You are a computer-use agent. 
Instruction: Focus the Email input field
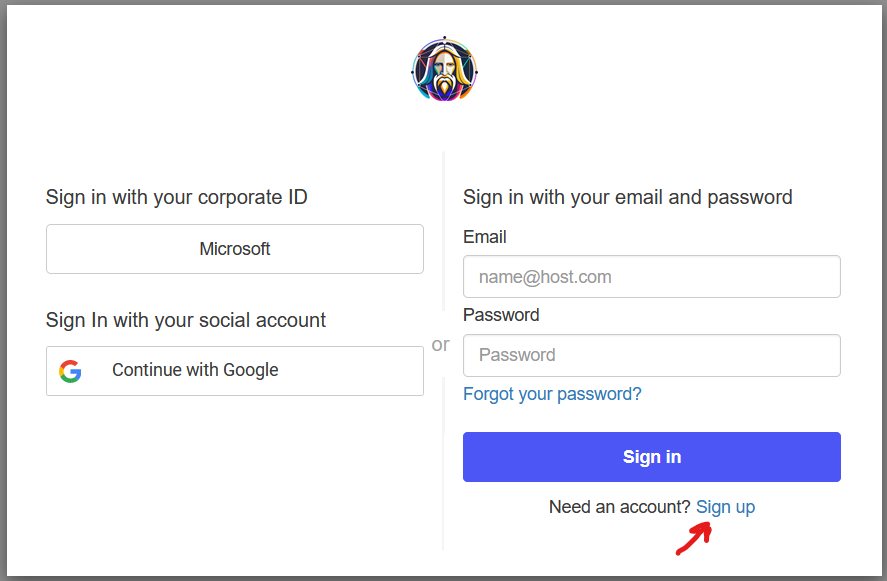(x=652, y=277)
